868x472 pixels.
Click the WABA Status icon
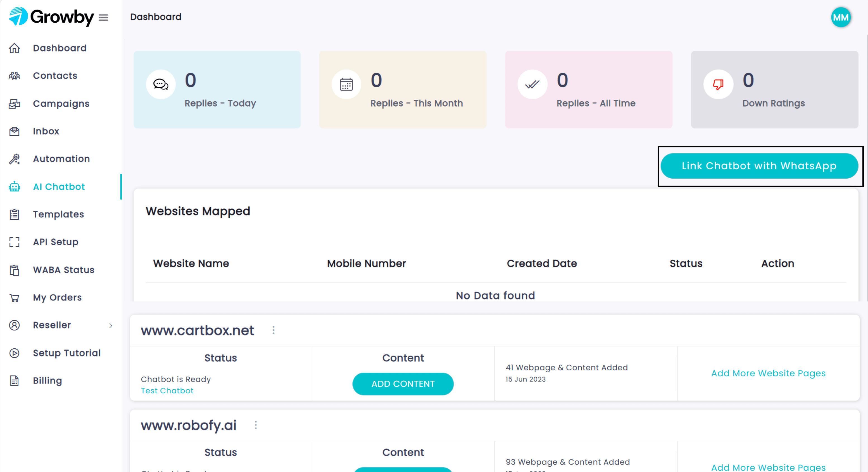14,270
